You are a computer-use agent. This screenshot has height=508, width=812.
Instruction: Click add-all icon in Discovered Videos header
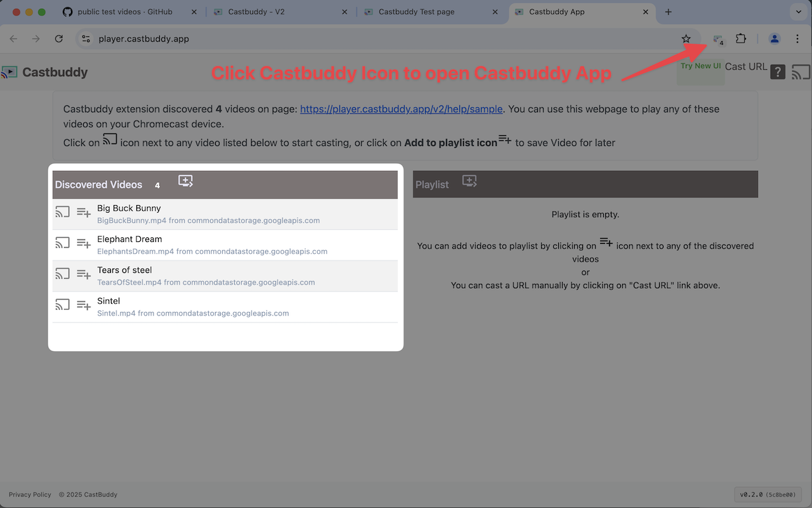pos(185,181)
